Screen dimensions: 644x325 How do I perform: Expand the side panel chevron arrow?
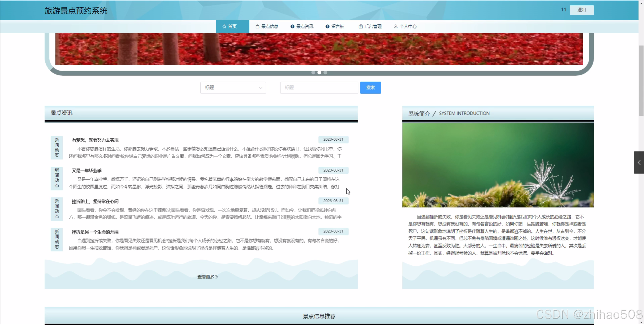[639, 162]
